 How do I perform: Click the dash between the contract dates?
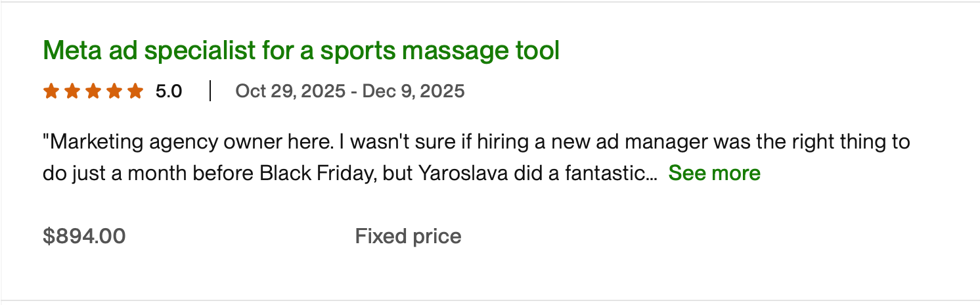pos(354,91)
